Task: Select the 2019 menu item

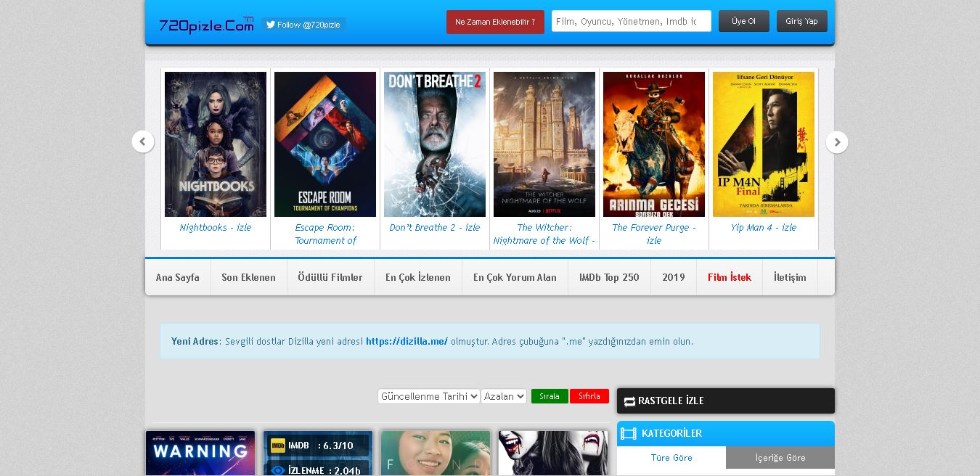Action: [674, 277]
